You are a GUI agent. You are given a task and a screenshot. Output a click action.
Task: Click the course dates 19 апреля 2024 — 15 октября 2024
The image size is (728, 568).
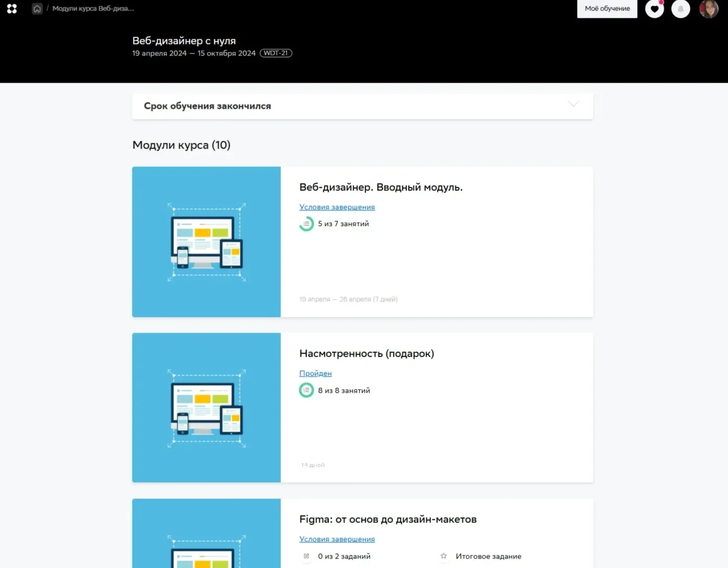pos(194,53)
